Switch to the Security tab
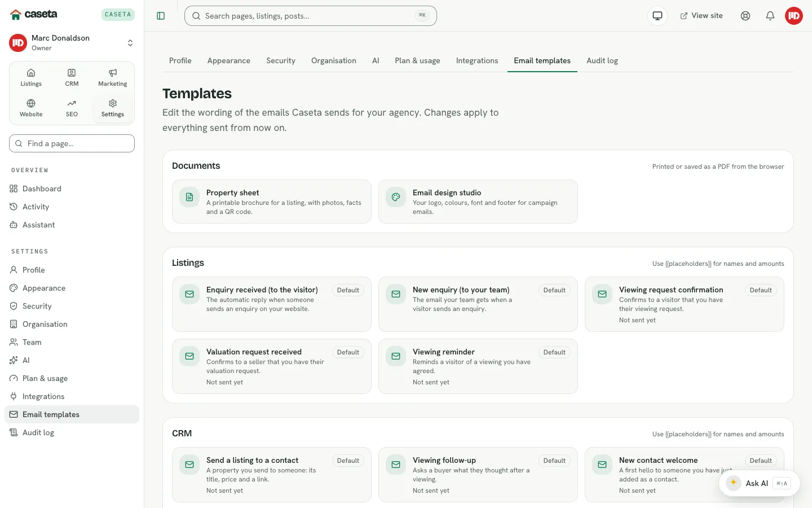This screenshot has width=812, height=508. coord(281,60)
